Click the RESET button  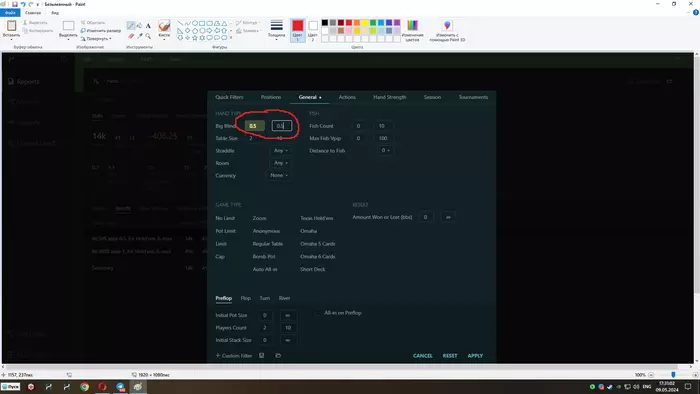pyautogui.click(x=450, y=356)
